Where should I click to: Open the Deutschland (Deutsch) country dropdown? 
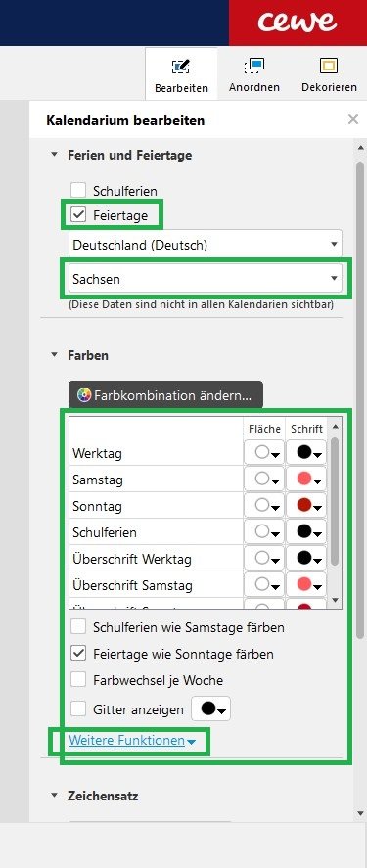(206, 244)
